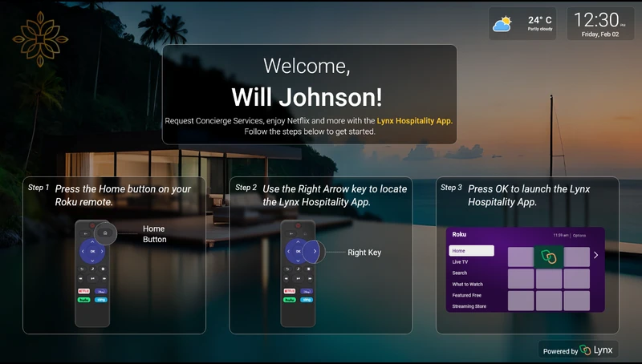The height and width of the screenshot is (364, 642).
Task: Click the sling button on Step 1 remote
Action: [101, 300]
